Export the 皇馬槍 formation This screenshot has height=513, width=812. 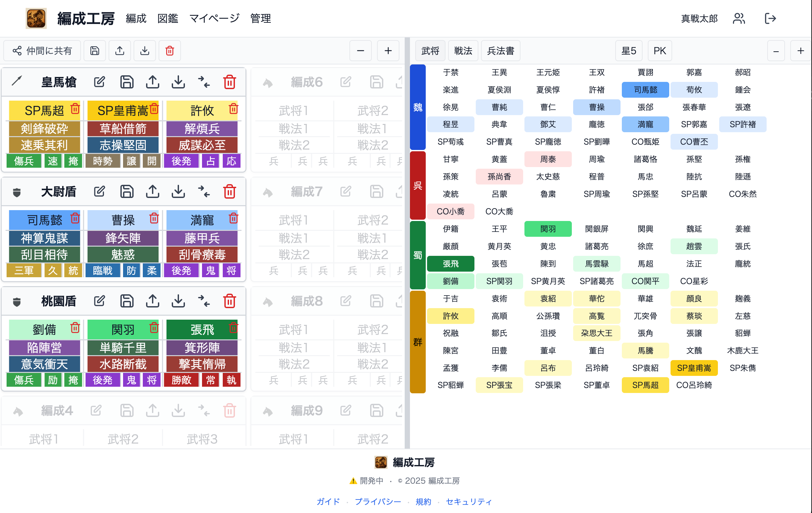[152, 82]
